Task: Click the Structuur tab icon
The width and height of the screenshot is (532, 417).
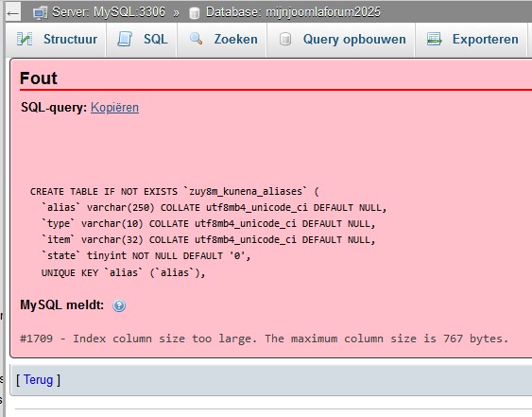Action: [25, 39]
